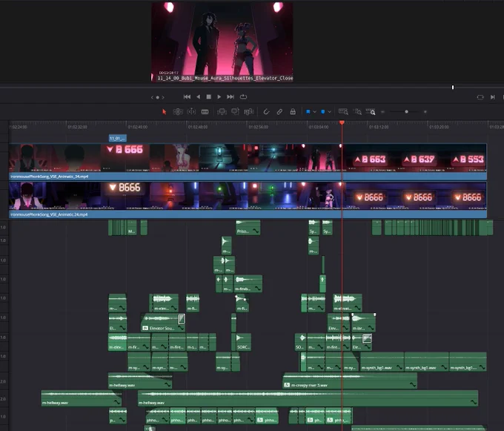
Task: Click the previous/next edit navigation control
Action: (x=157, y=97)
